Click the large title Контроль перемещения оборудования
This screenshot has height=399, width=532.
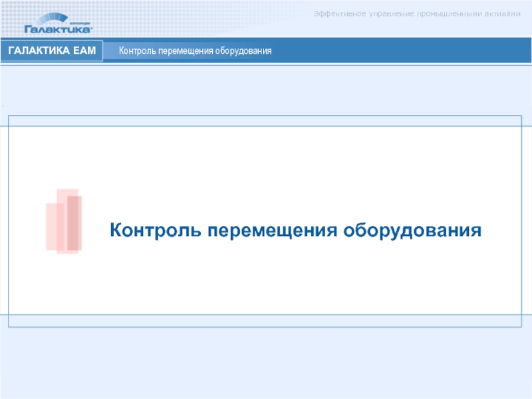tap(295, 230)
